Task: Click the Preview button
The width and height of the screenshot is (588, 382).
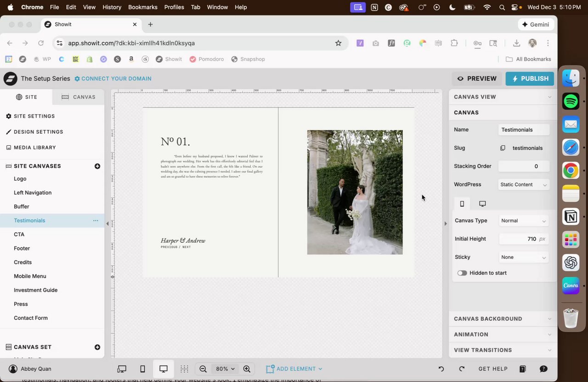Action: pyautogui.click(x=477, y=79)
